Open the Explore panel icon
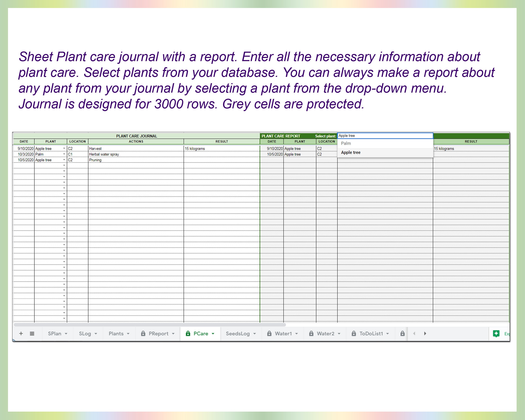 pyautogui.click(x=497, y=333)
